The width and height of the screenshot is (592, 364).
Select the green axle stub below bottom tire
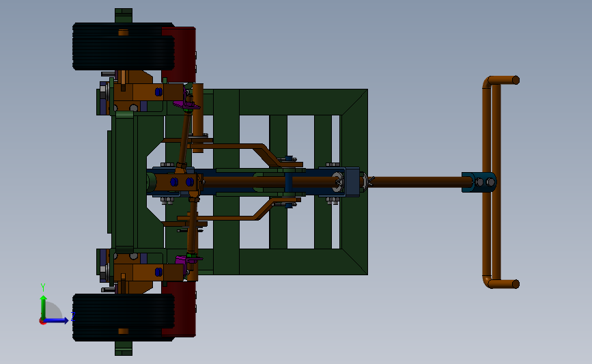pos(124,348)
